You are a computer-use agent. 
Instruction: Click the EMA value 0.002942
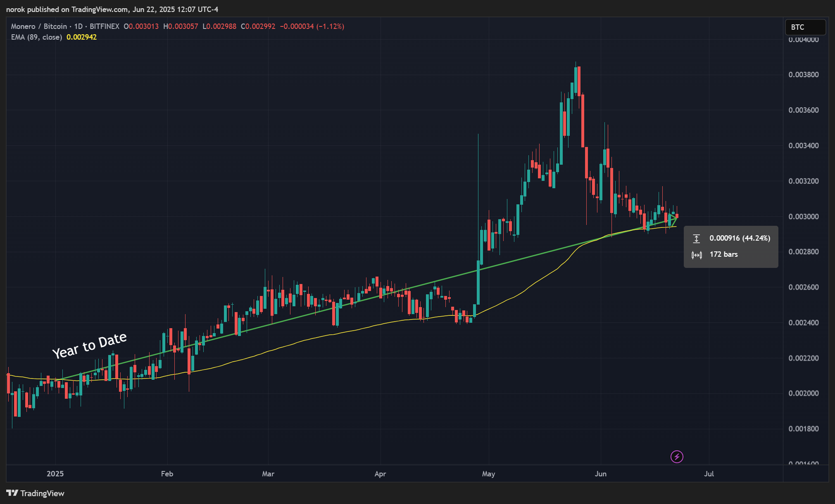[x=81, y=37]
